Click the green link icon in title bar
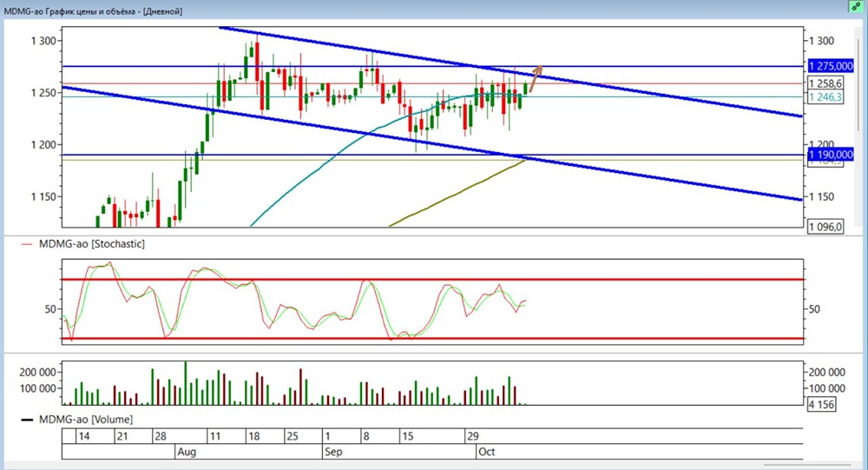 857,7
